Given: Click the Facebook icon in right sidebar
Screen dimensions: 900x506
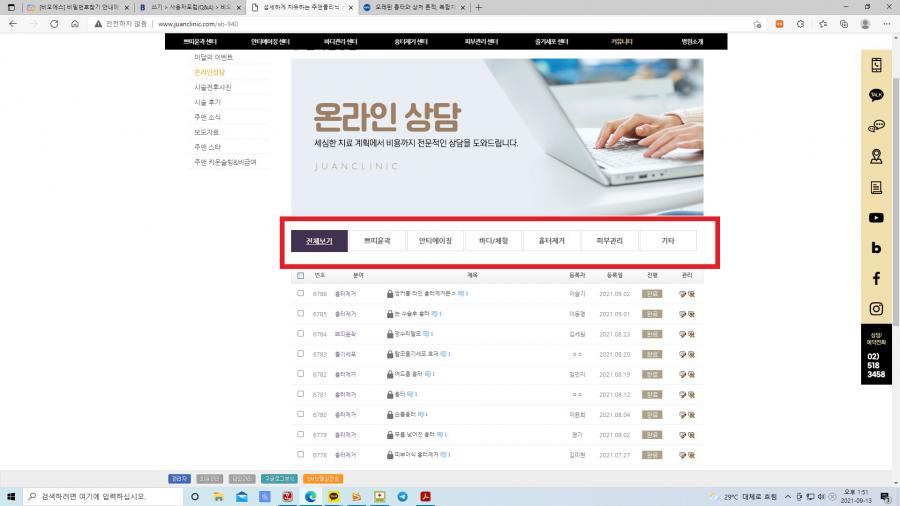Looking at the screenshot, I should click(876, 278).
